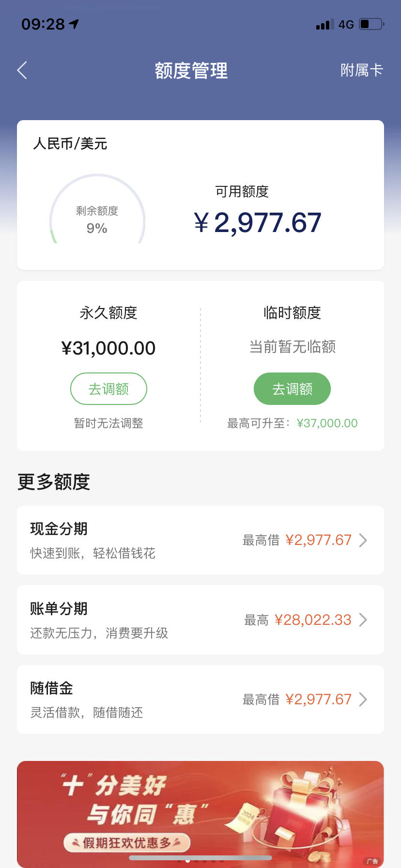Tap the 可用额度 amount ¥2,977.67
This screenshot has width=401, height=868.
pos(258,223)
